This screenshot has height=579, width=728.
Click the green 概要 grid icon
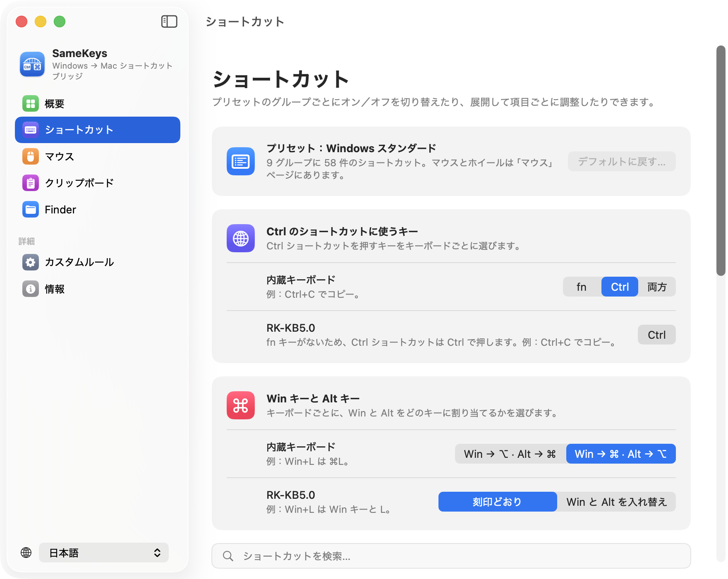pos(31,103)
